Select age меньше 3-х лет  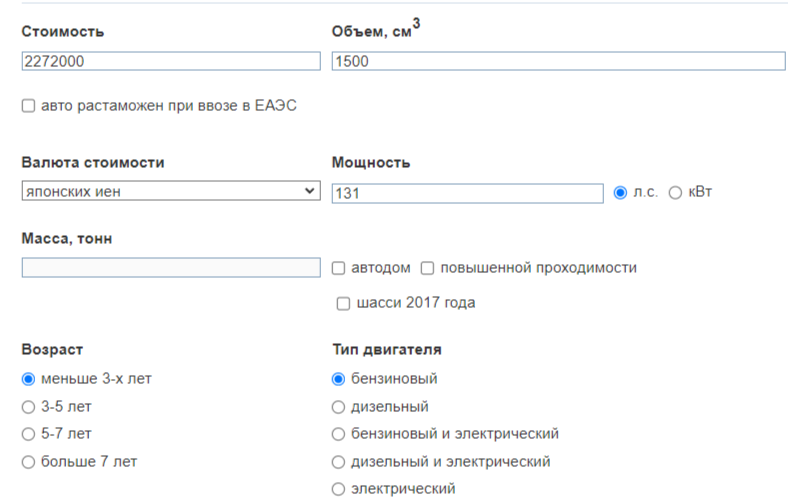29,379
